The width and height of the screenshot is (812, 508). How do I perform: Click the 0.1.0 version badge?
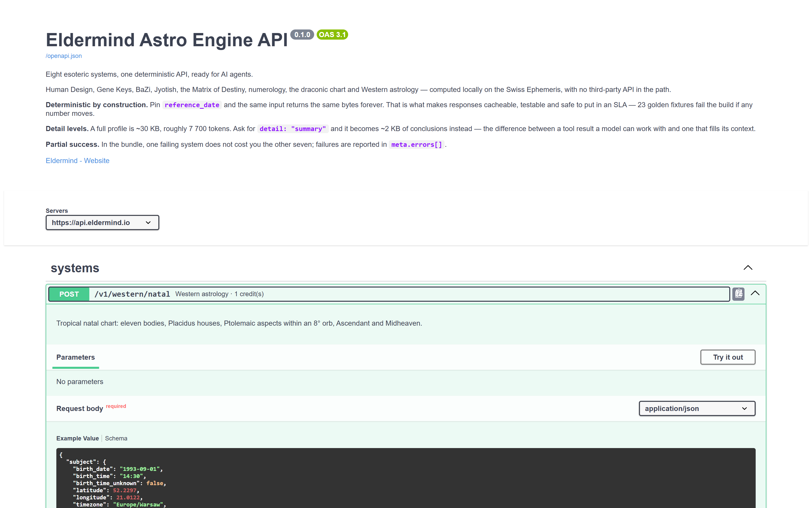point(302,35)
